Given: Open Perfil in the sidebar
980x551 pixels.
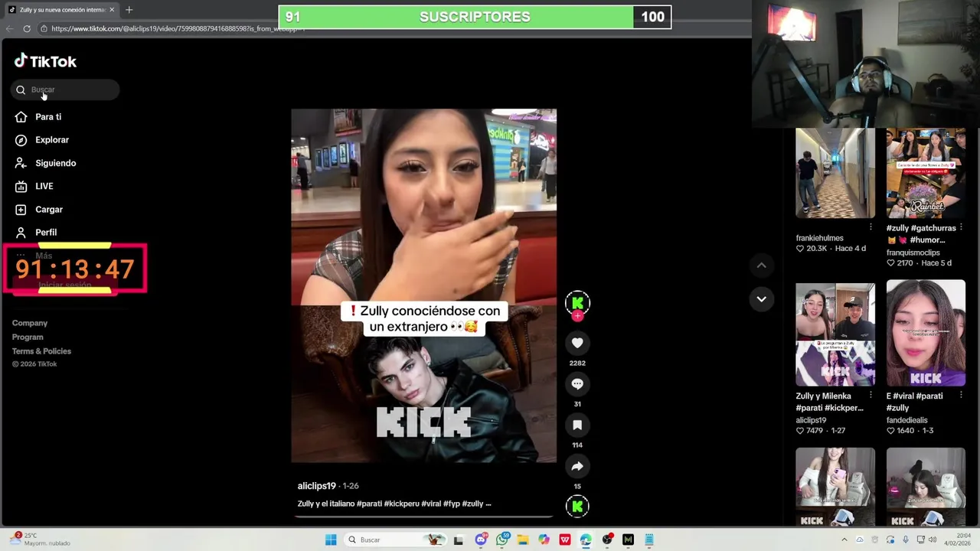Looking at the screenshot, I should tap(36, 232).
